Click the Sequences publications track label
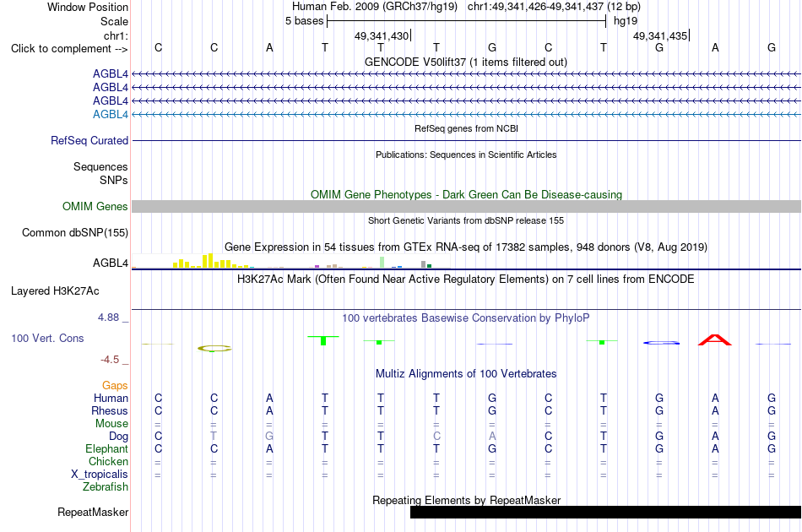 pyautogui.click(x=100, y=166)
